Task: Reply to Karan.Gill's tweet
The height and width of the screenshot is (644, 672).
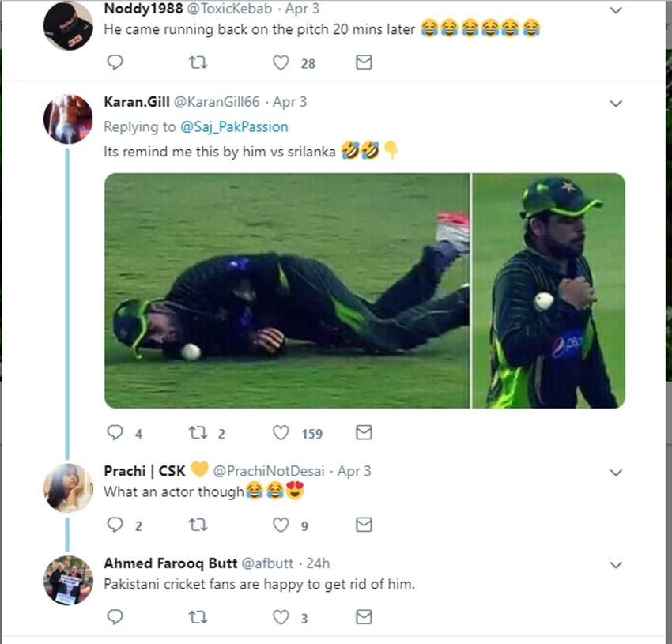Action: point(115,432)
